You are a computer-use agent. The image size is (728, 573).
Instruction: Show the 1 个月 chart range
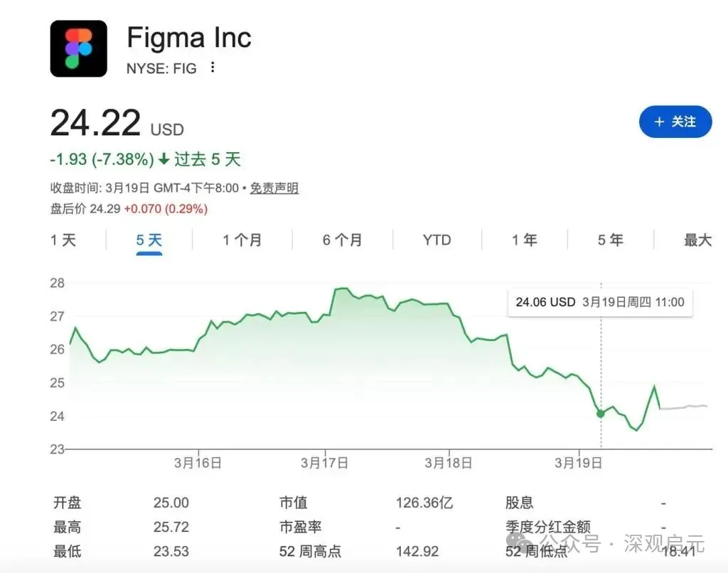(x=242, y=240)
